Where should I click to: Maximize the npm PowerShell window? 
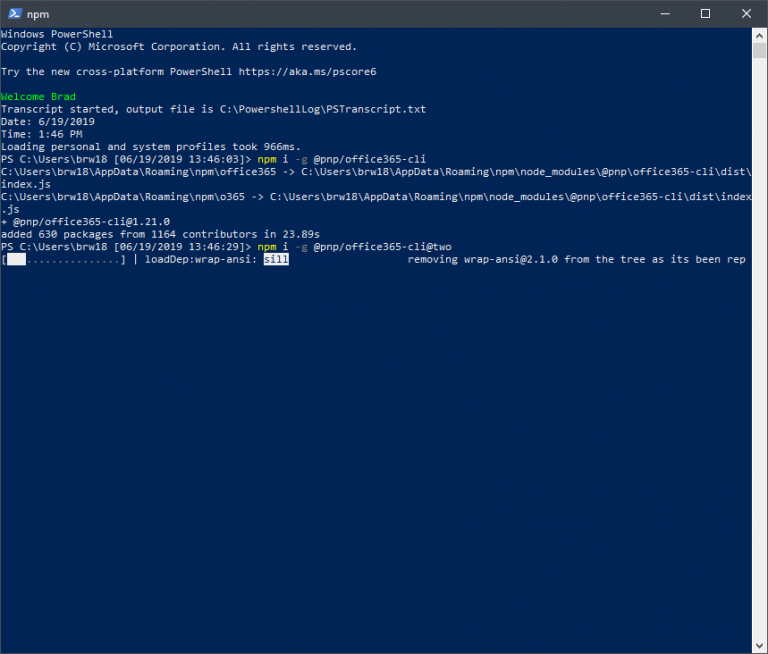point(705,14)
